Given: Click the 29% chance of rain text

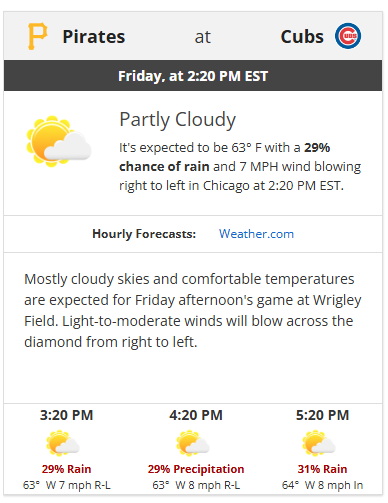Looking at the screenshot, I should click(x=225, y=157).
